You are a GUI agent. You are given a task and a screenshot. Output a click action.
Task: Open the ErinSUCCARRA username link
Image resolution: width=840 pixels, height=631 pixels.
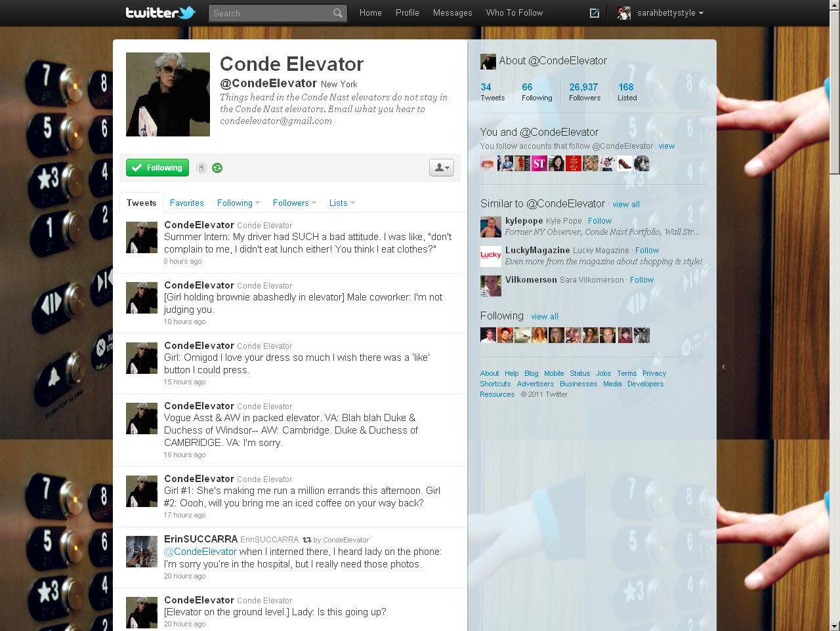(x=201, y=539)
